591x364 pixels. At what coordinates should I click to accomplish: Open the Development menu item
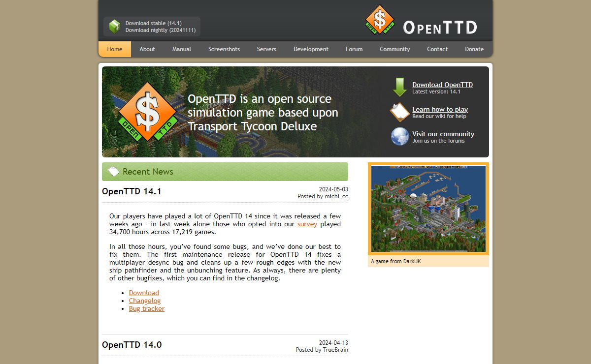311,49
